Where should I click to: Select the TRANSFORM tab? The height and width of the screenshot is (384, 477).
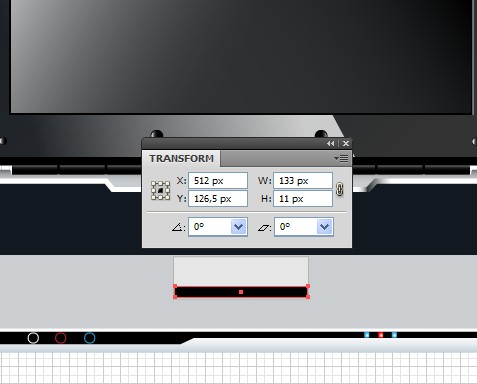pyautogui.click(x=181, y=158)
